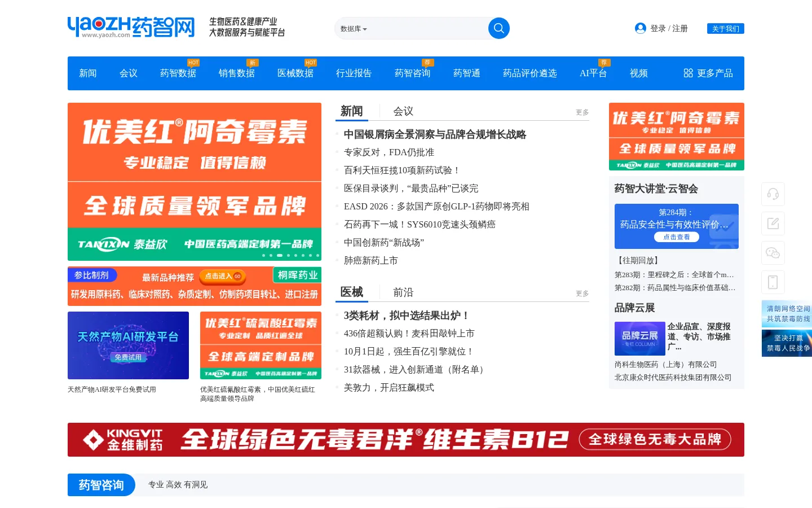Screen dimensions: 812x508
Task: Open the 数据库 search category dropdown
Action: click(x=354, y=29)
